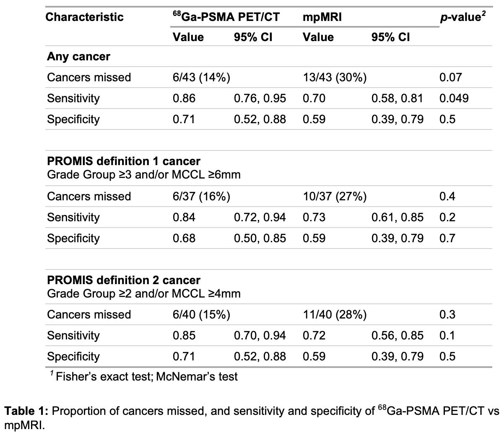Screen dimensions: 504x435
Task: Click the 11/40 (28%) cell
Action: click(x=335, y=315)
